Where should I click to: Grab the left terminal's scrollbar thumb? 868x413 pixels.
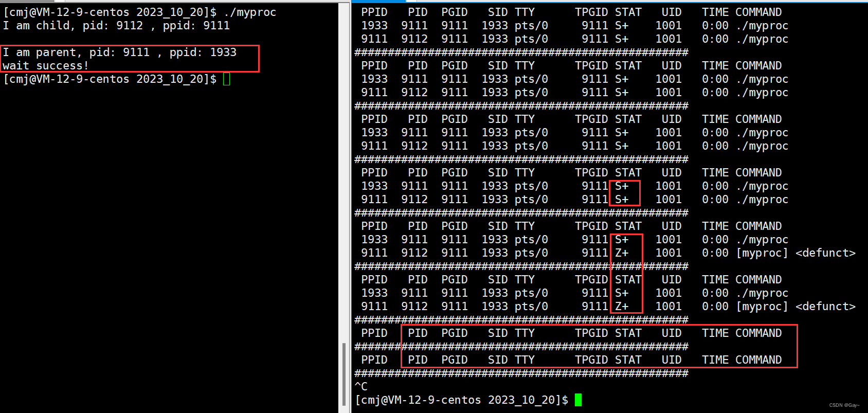point(344,374)
